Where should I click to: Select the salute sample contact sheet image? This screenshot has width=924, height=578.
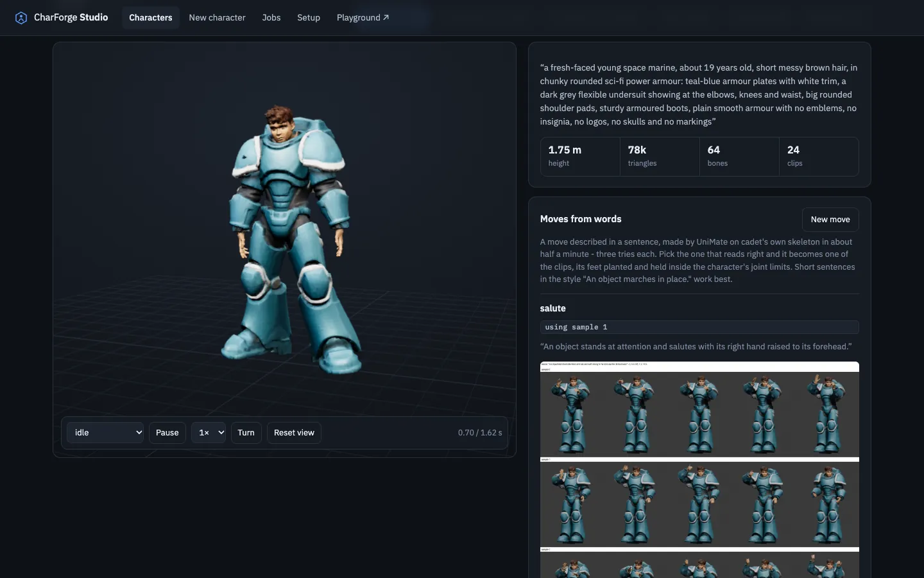[x=699, y=469]
